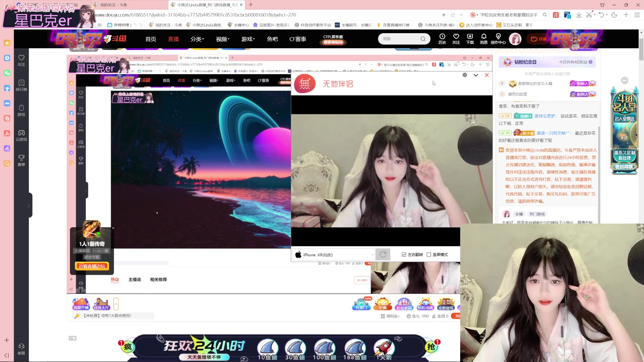Open the 钻粉纪念日 banner in chat panel
Image resolution: width=644 pixels, height=362 pixels.
[547, 62]
